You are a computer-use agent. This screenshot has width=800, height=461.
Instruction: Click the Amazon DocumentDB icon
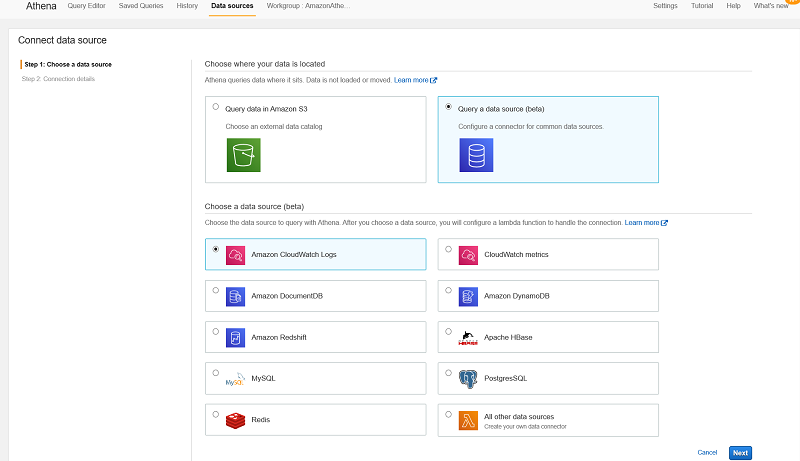[235, 296]
